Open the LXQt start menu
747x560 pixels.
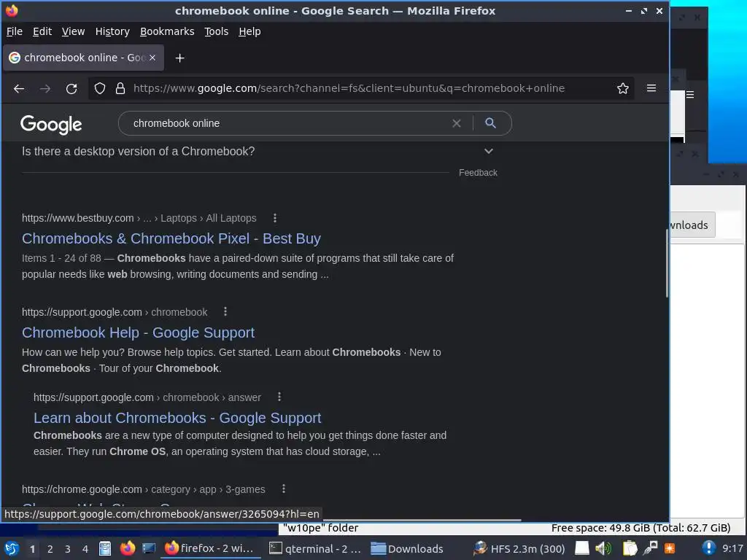click(12, 548)
